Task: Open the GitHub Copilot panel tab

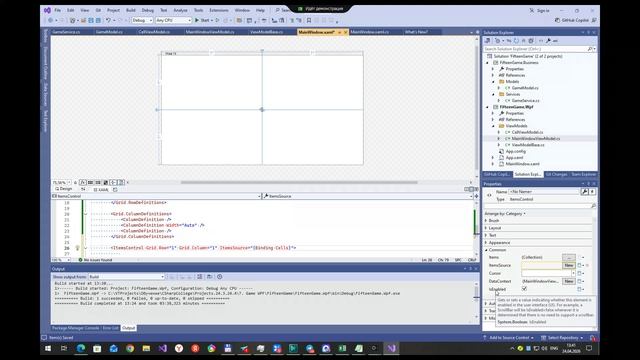Action: point(497,174)
